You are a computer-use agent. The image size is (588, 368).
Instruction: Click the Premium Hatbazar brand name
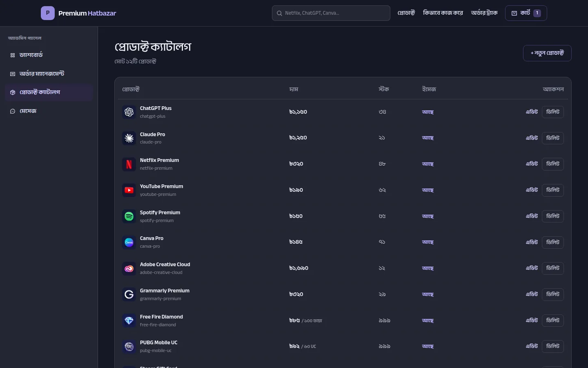[x=87, y=13]
